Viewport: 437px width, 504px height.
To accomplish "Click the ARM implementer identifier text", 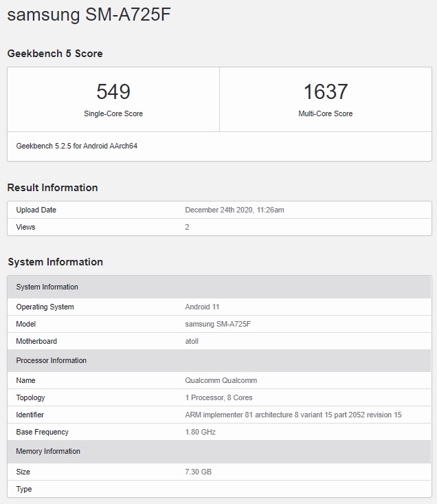I will [293, 415].
